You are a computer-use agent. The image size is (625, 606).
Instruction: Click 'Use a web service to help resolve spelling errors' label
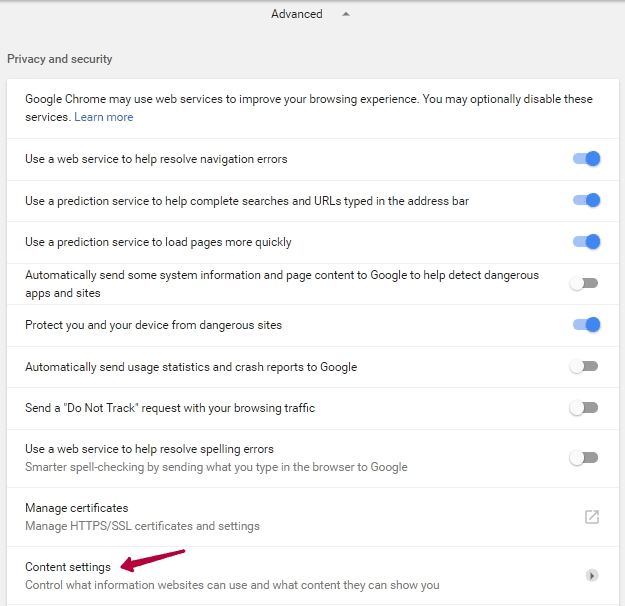[149, 449]
